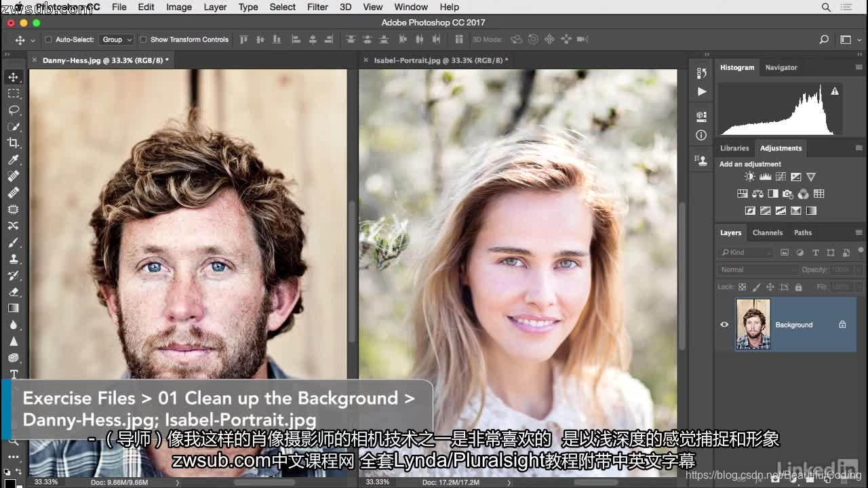Open the Actions play panel icon
Viewport: 868px width, 488px height.
[x=702, y=91]
